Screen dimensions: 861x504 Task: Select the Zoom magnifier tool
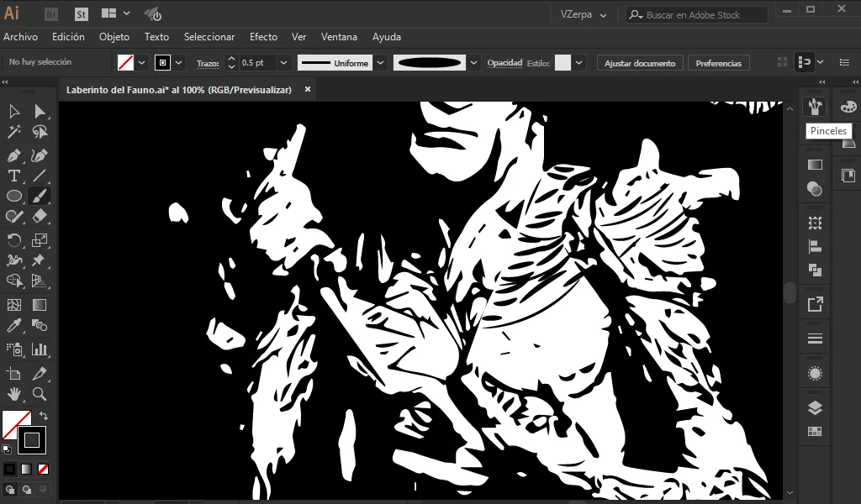40,394
